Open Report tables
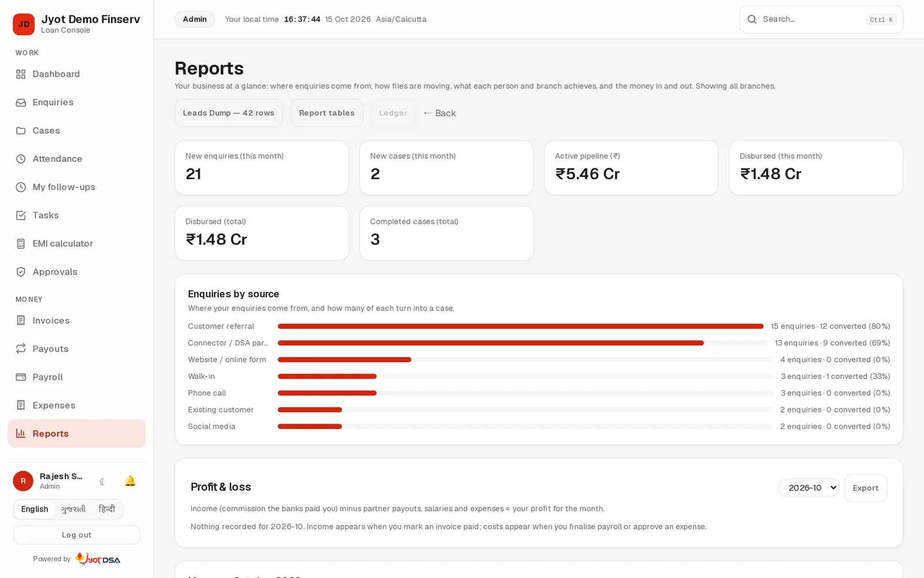Viewport: 924px width, 578px height. click(327, 113)
